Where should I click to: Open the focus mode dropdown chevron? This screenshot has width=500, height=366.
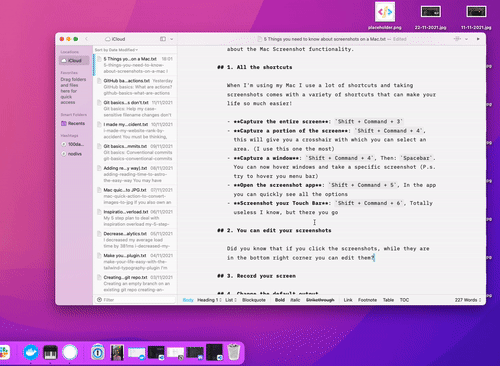pyautogui.click(x=466, y=39)
